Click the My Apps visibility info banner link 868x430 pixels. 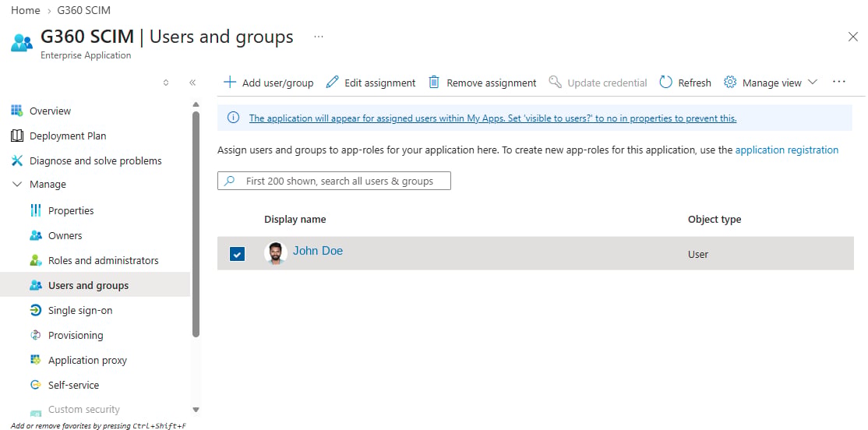point(492,118)
